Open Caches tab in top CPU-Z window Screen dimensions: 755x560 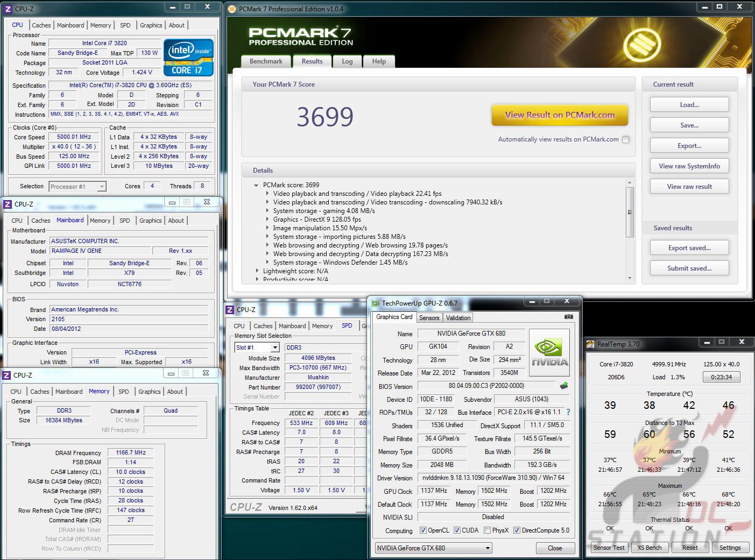[41, 25]
